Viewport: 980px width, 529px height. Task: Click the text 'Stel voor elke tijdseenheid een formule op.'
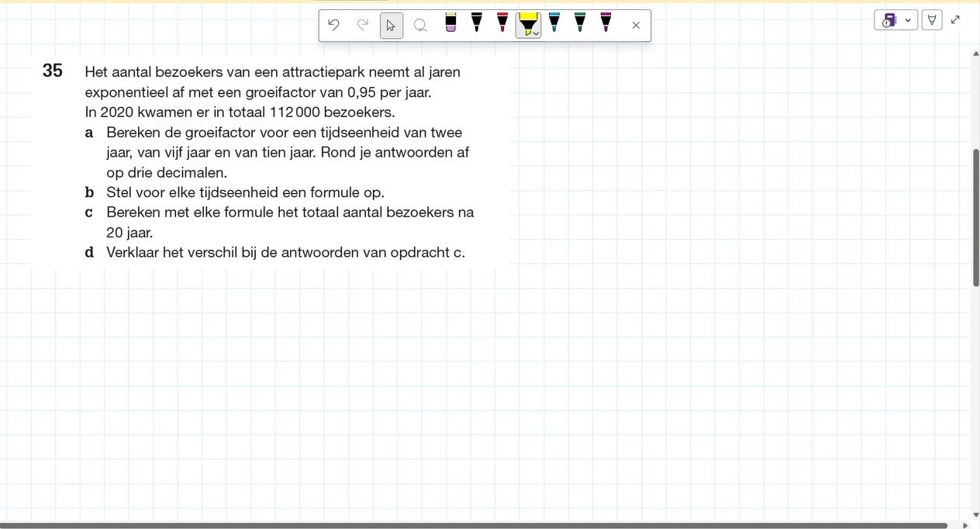[x=245, y=192]
